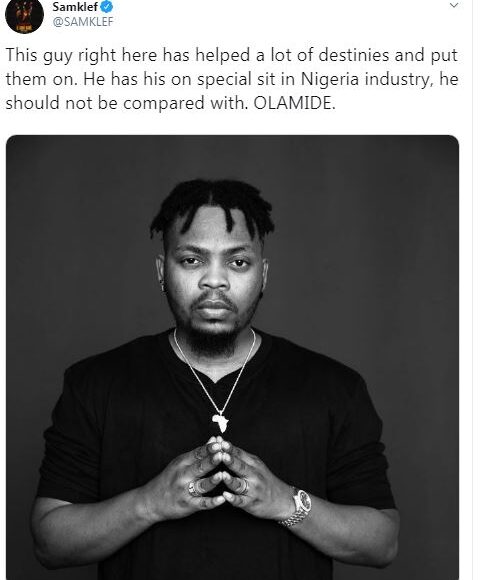Click the chain necklace in the photo
This screenshot has height=580, width=480.
214,372
